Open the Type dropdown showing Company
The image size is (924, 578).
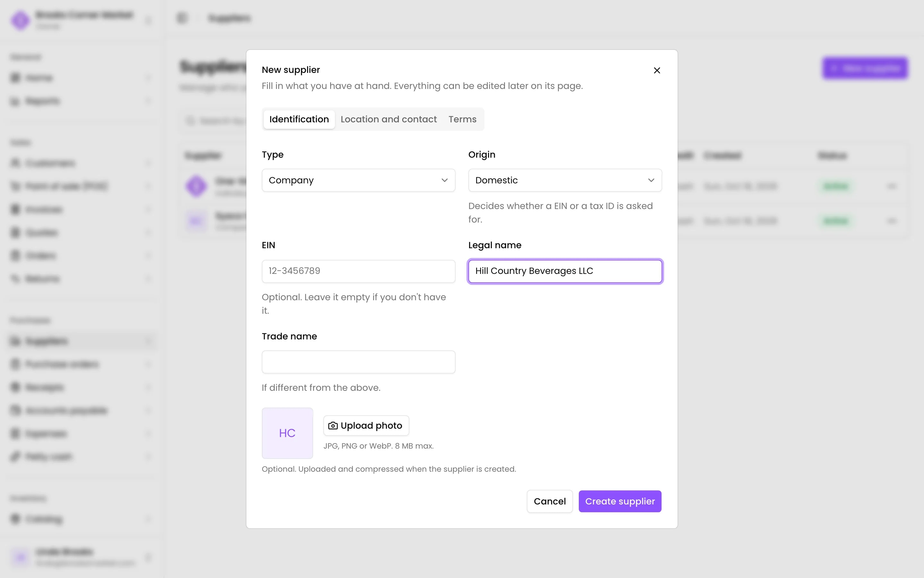[358, 180]
